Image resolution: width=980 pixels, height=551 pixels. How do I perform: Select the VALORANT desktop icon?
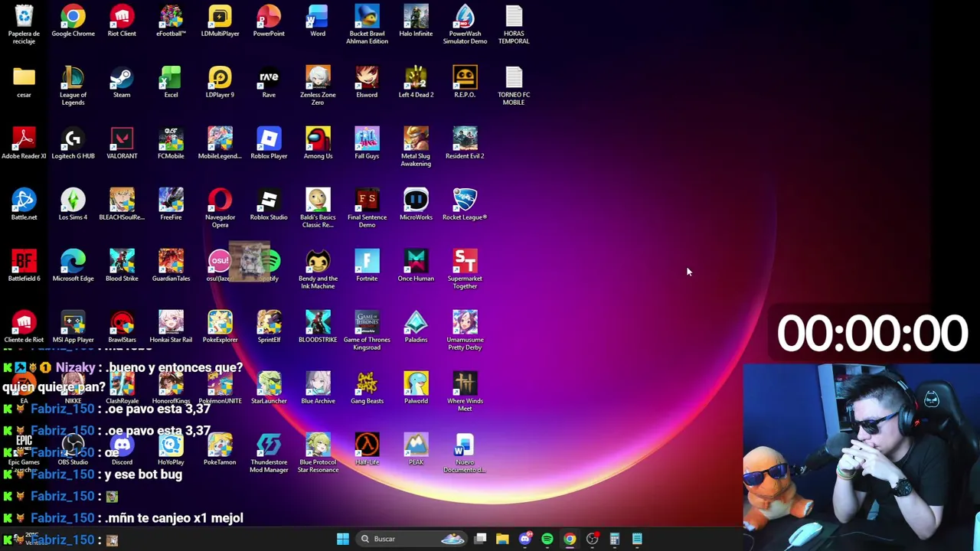tap(122, 144)
